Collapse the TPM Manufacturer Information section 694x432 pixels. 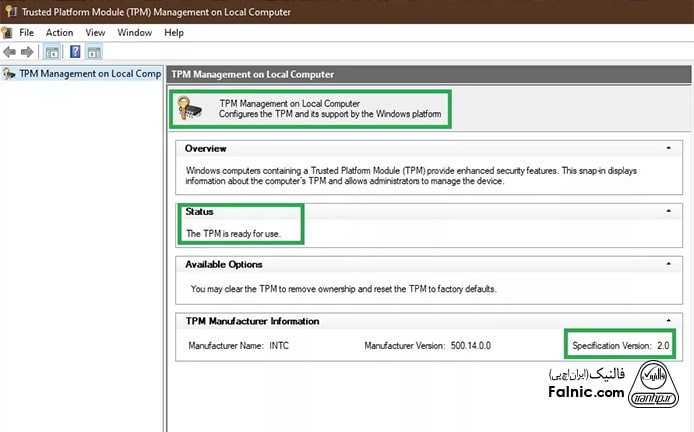(667, 321)
